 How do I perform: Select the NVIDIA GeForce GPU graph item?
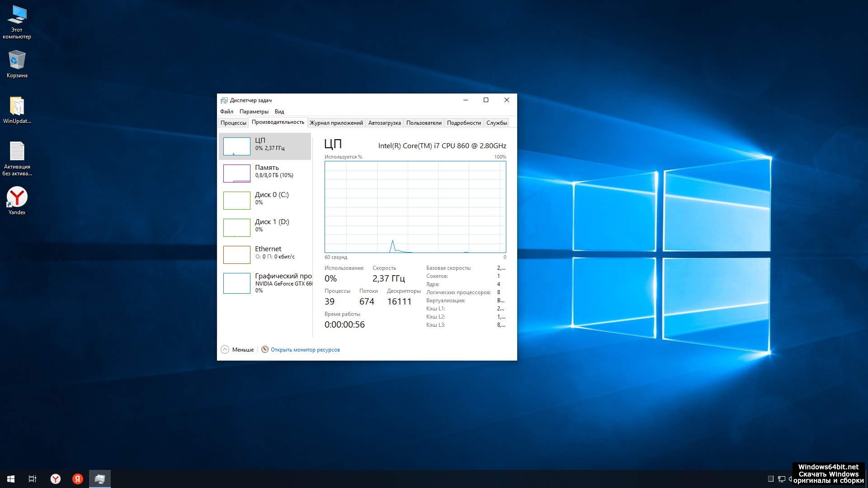tap(264, 283)
